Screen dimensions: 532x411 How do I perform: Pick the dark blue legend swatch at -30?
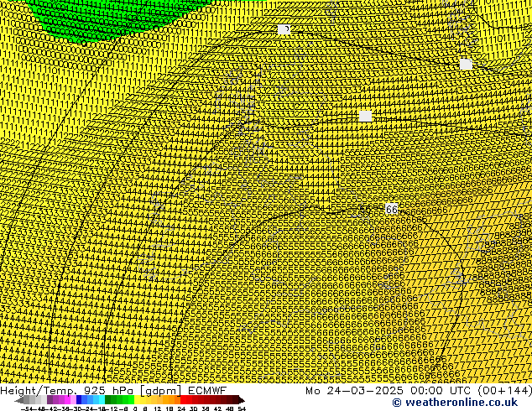[x=79, y=400]
